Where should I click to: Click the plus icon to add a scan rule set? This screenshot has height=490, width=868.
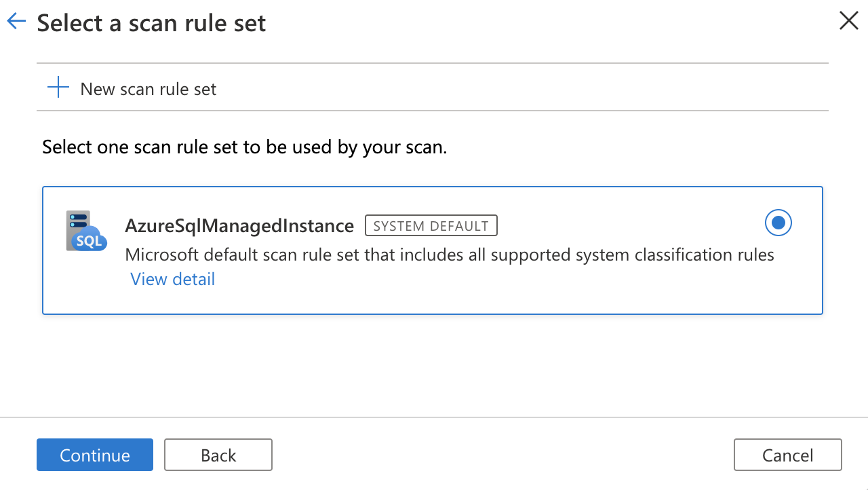58,87
